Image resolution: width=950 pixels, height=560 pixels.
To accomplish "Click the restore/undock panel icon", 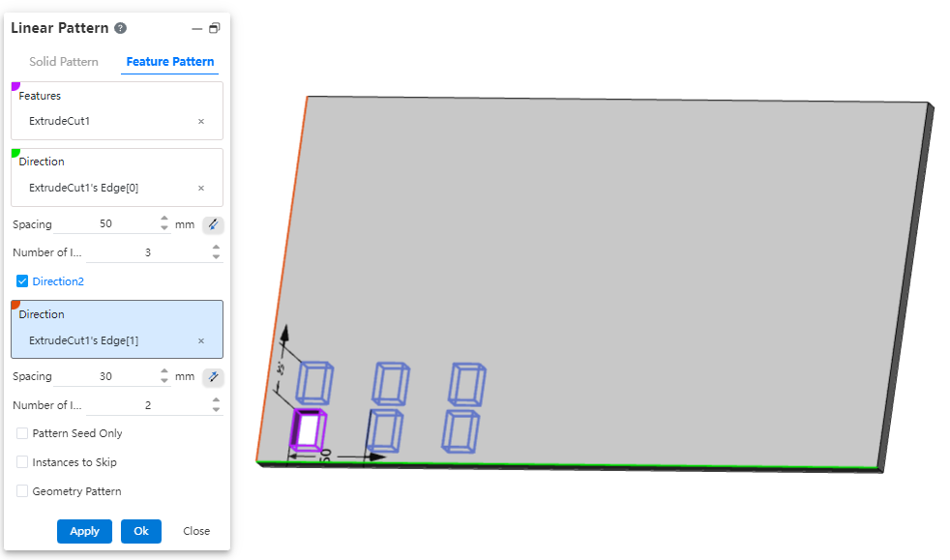I will [214, 29].
